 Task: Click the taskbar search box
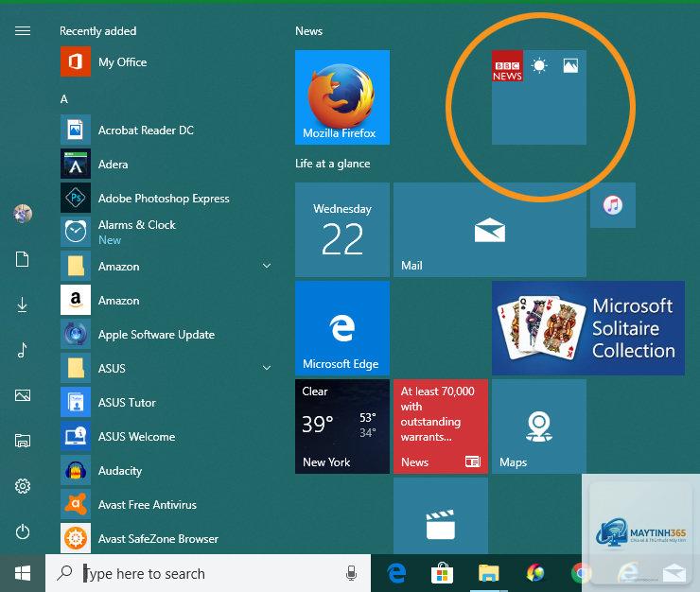[208, 573]
